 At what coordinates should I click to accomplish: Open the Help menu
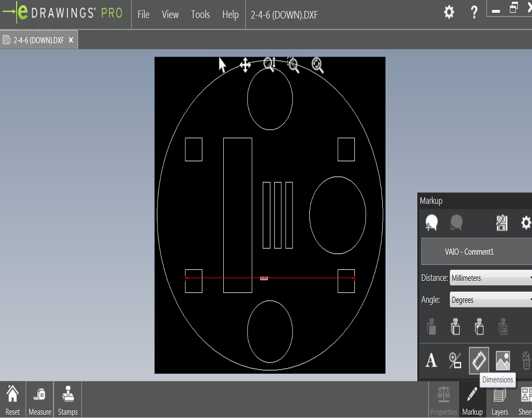click(230, 15)
